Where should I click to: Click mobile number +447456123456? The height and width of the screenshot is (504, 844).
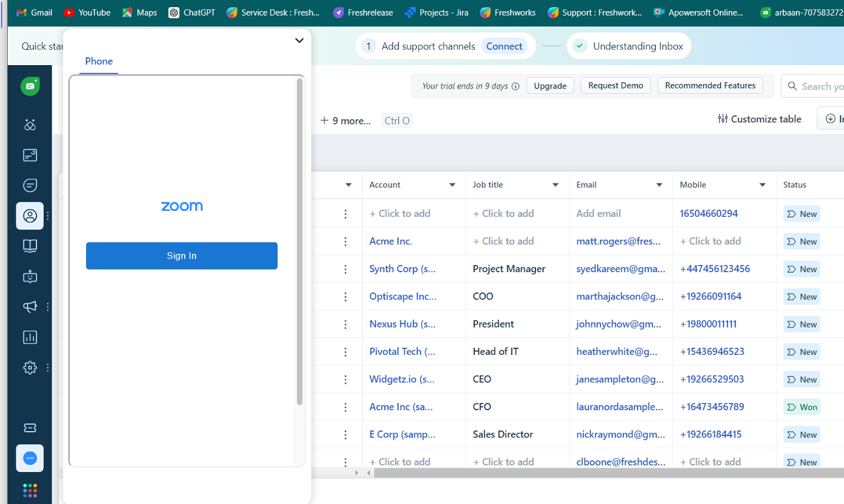tap(715, 269)
